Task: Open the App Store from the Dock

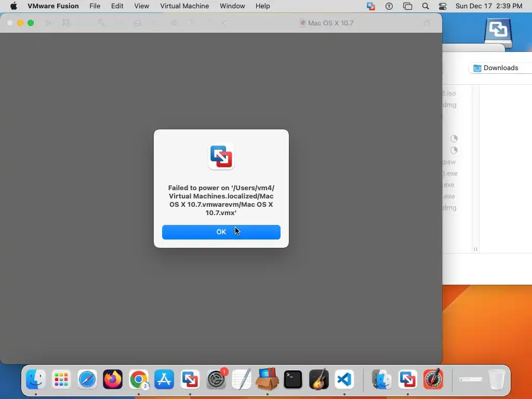Action: tap(164, 379)
